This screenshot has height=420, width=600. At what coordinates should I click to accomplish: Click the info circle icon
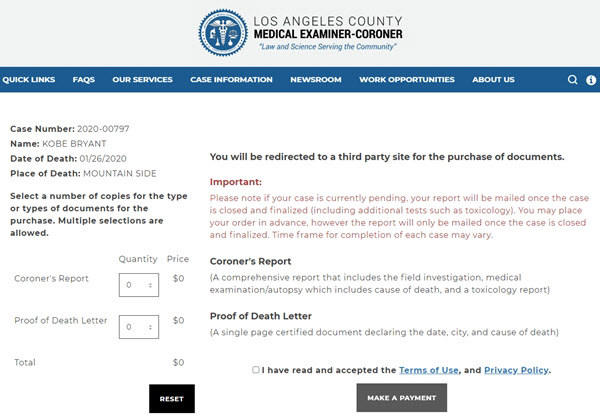pyautogui.click(x=591, y=80)
